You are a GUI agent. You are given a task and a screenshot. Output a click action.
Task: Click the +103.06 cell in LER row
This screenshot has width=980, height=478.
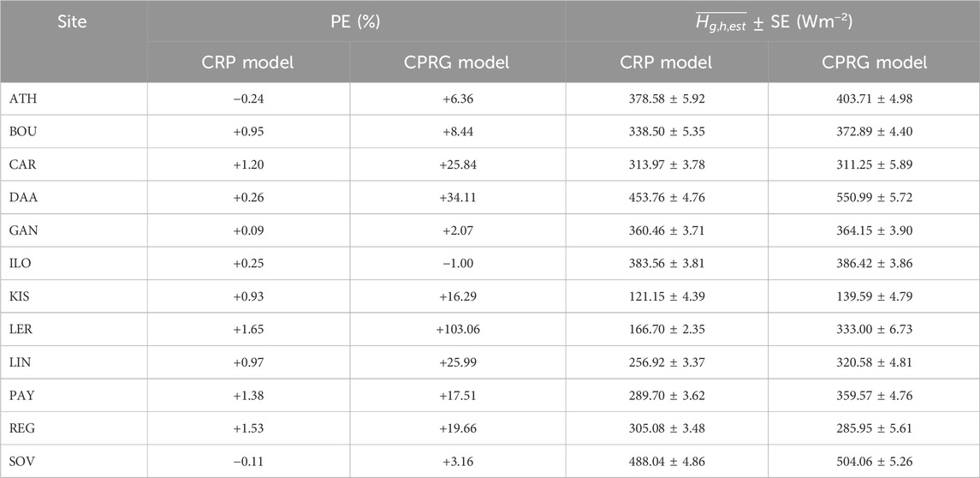458,330
